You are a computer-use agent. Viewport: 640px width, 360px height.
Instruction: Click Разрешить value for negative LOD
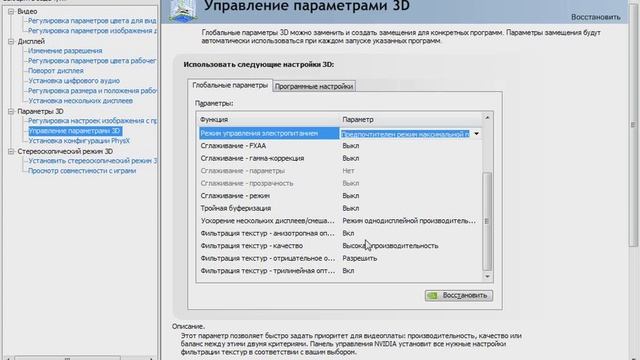(360, 258)
